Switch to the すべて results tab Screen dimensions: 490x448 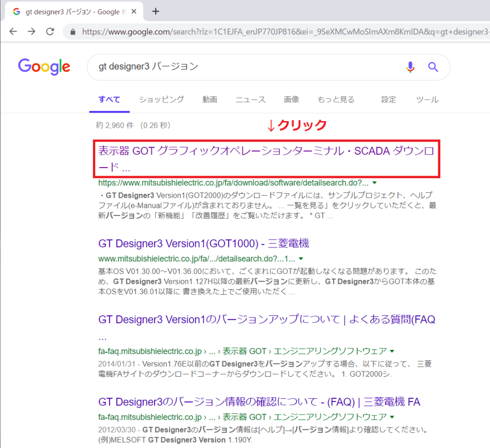(110, 100)
